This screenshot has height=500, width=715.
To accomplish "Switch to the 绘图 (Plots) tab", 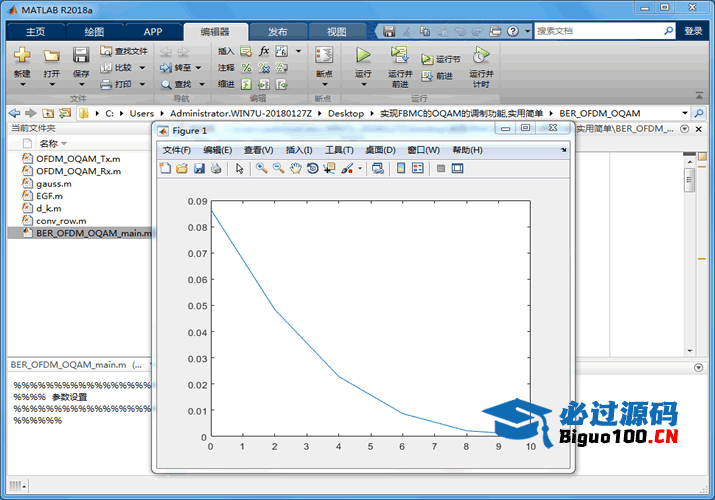I will [x=94, y=31].
